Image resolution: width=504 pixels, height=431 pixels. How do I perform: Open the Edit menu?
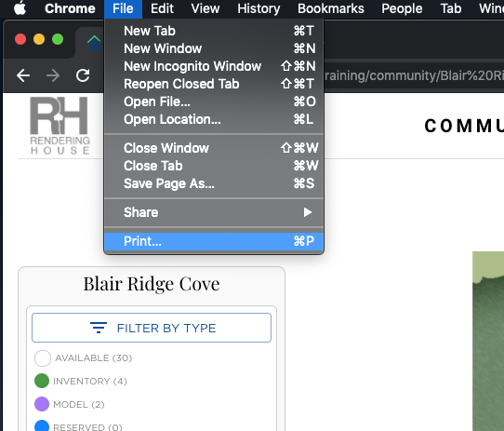pyautogui.click(x=162, y=8)
